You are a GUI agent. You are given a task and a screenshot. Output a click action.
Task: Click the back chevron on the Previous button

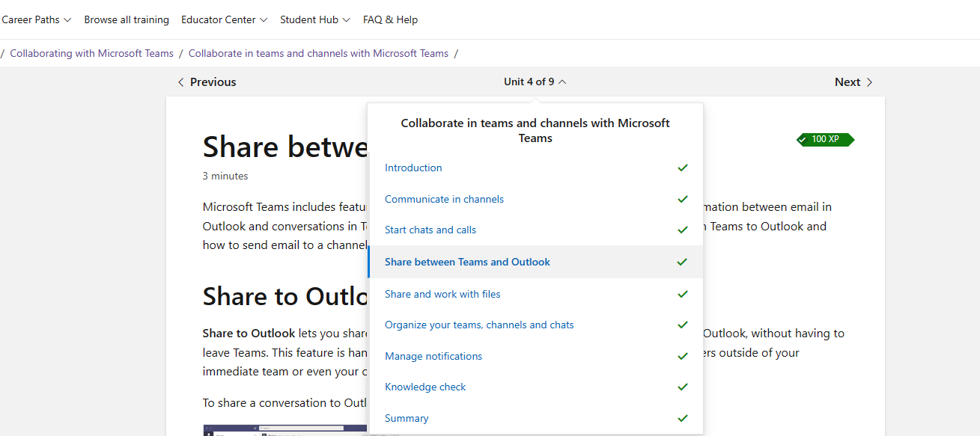(181, 82)
